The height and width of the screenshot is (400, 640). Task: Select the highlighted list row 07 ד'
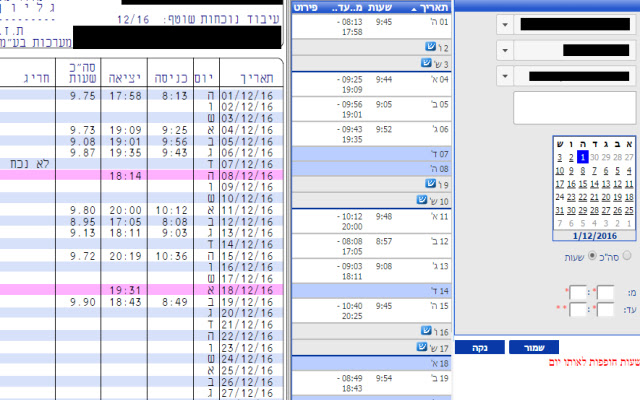tap(371, 154)
